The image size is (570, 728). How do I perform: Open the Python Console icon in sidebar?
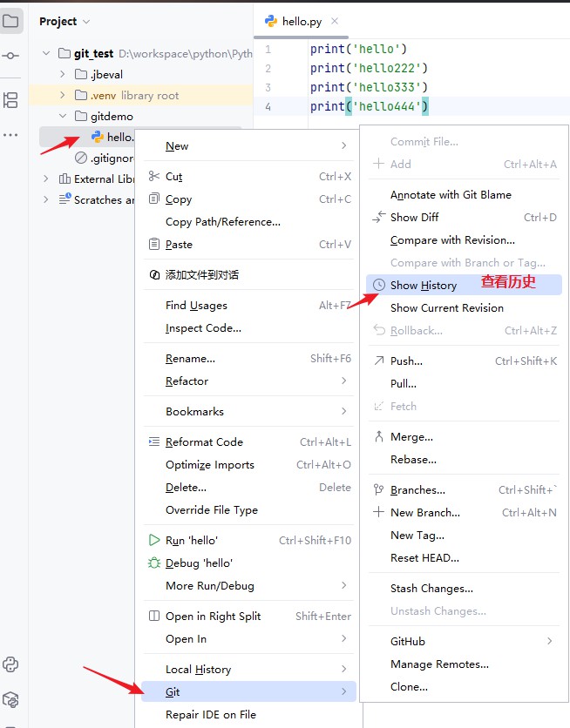(x=10, y=664)
